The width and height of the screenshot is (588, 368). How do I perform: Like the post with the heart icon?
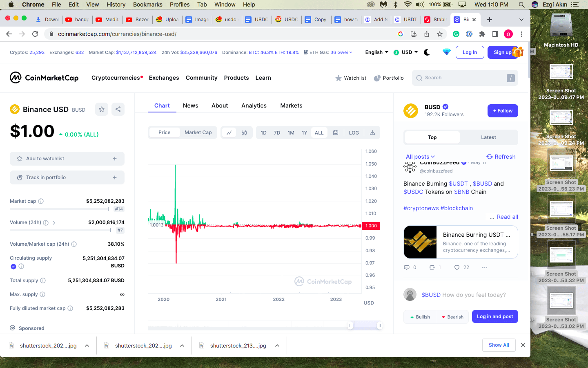tap(457, 267)
